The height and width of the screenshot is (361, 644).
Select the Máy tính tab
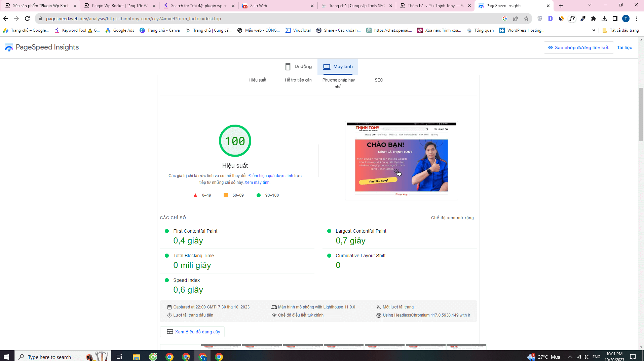click(338, 66)
